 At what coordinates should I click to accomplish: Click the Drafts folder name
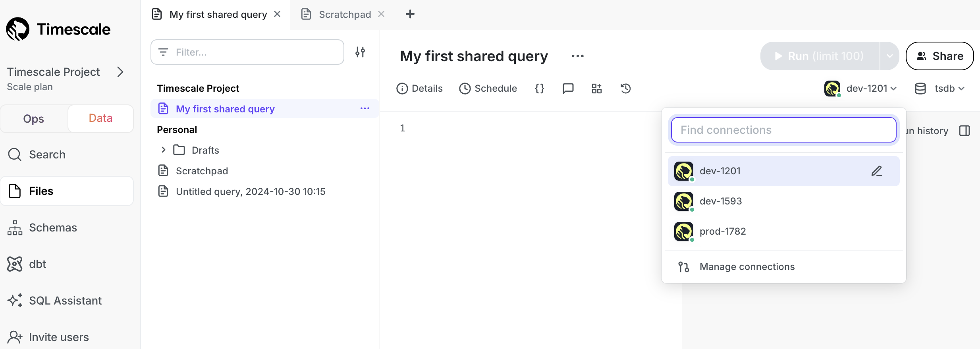(205, 150)
